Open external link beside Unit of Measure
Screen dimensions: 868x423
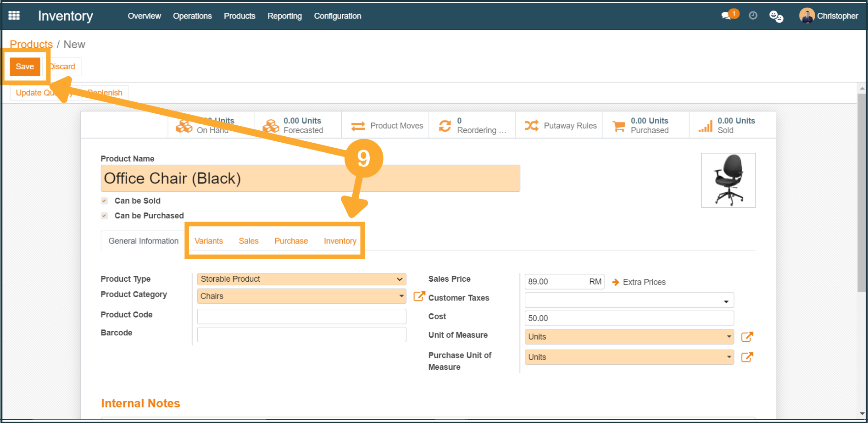pyautogui.click(x=747, y=337)
